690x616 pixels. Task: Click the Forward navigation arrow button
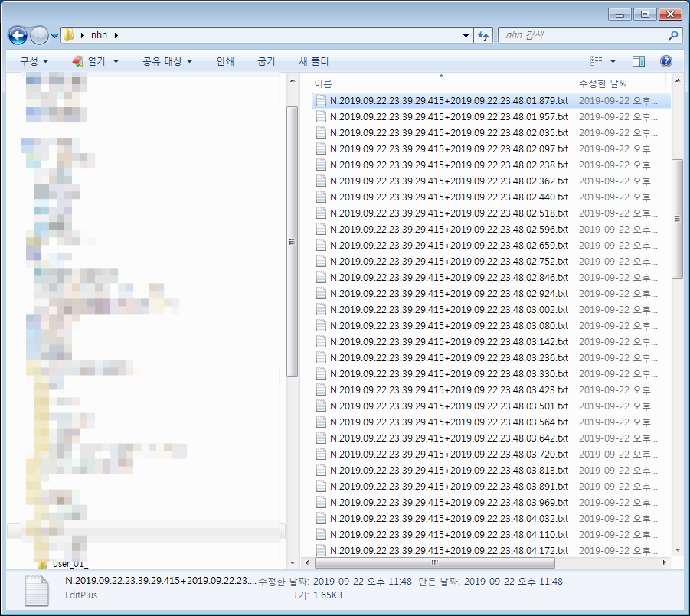coord(40,35)
